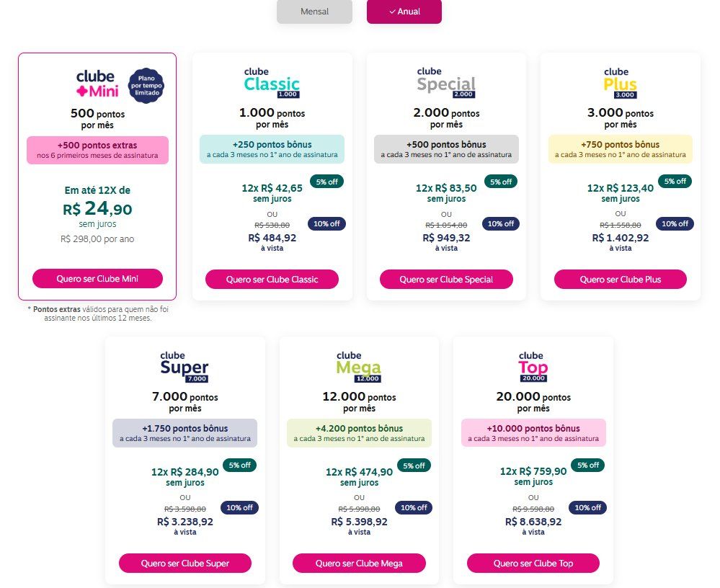Select the Anual billing option
This screenshot has width=720, height=588.
404,12
